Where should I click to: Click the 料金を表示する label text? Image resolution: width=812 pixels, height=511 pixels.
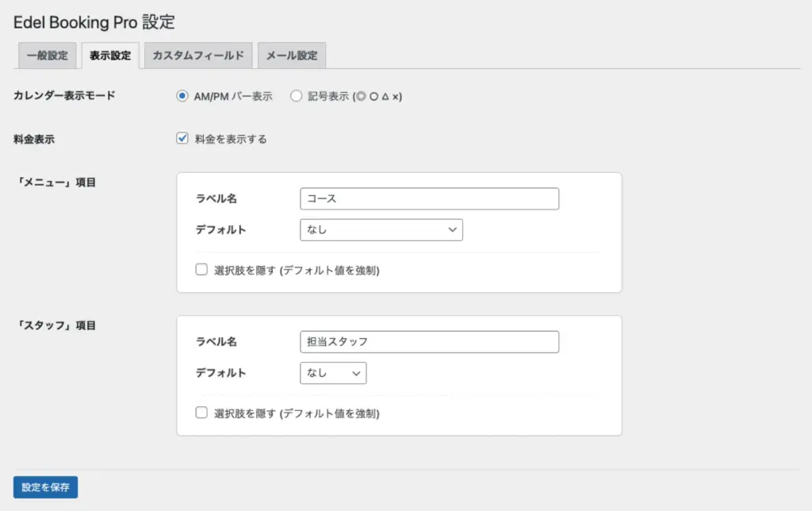[231, 140]
